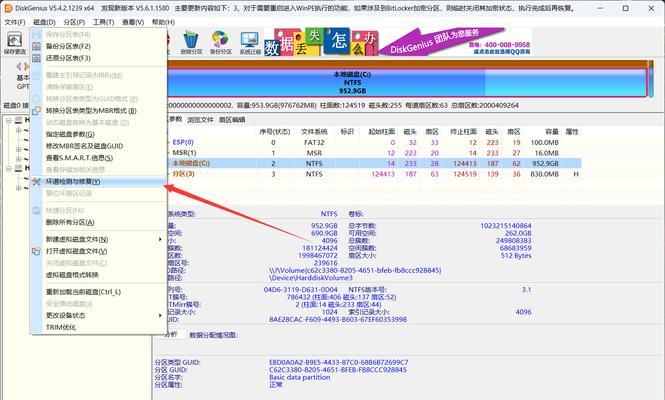The height and width of the screenshot is (400, 665).
Task: Collapse the second hard disk tree node
Action: [8, 168]
